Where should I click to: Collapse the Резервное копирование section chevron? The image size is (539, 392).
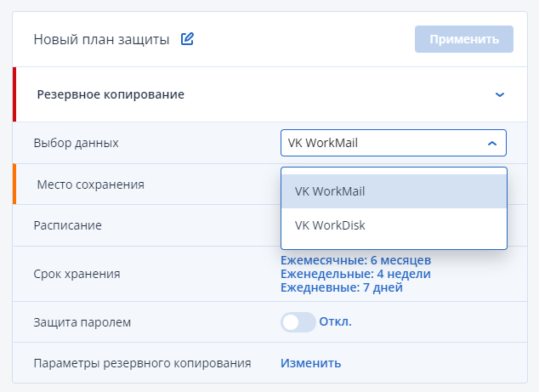pyautogui.click(x=499, y=94)
